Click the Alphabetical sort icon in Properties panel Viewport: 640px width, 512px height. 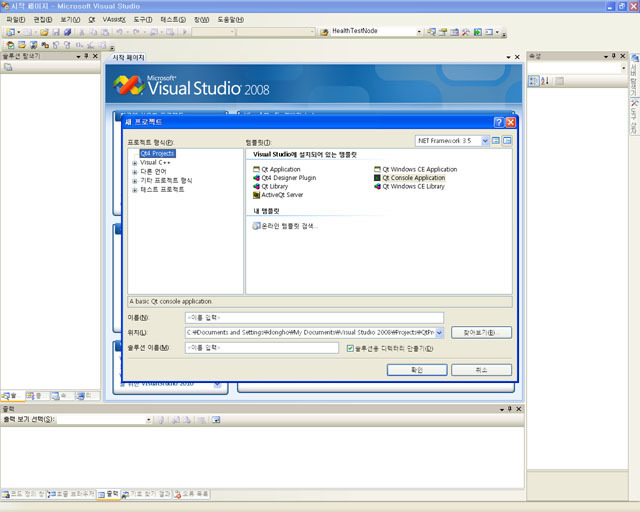545,81
